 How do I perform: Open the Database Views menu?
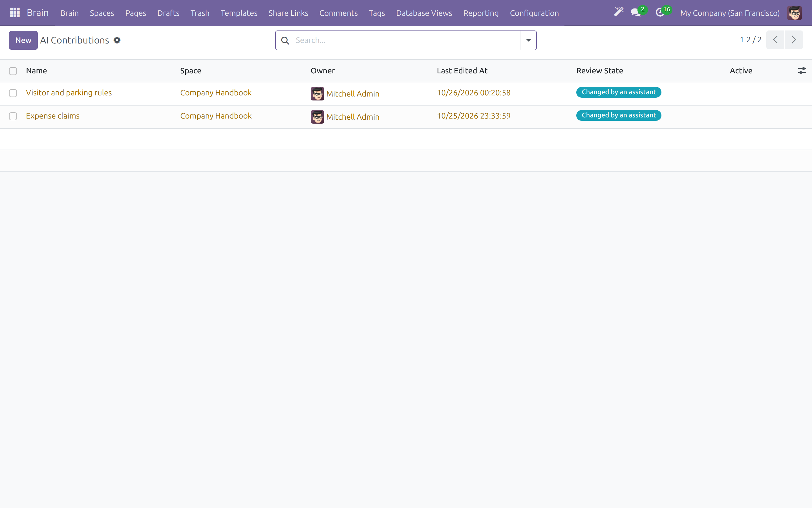pyautogui.click(x=424, y=13)
